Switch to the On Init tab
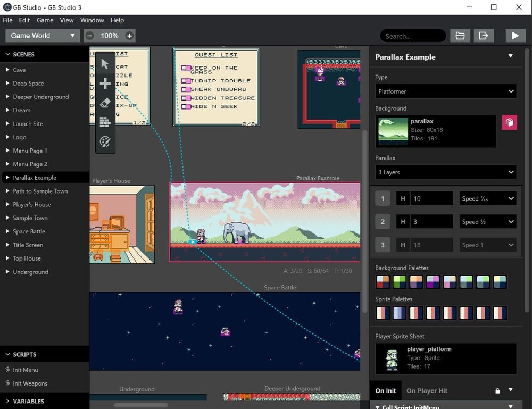Viewport: 532px width, 409px height. click(385, 391)
